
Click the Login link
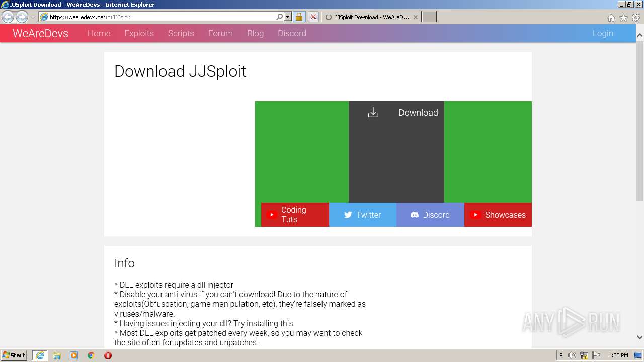603,33
